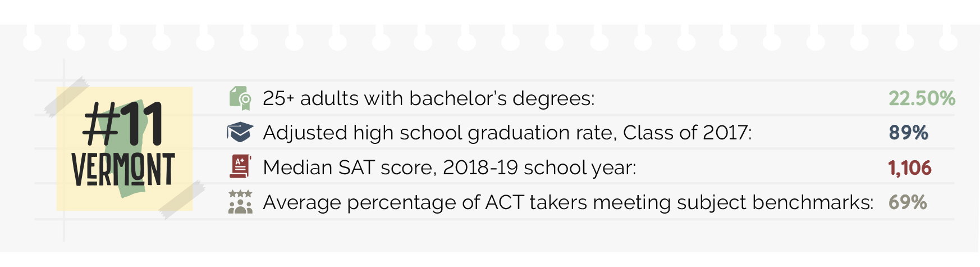
Task: Click the 1,106 SAT score value
Action: [x=909, y=168]
